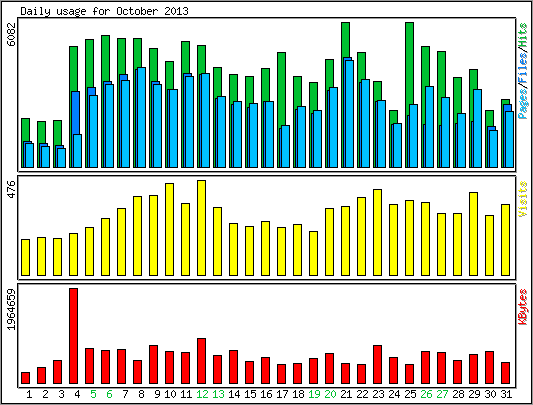Click the red KBytes bar for day 1

pyautogui.click(x=25, y=378)
